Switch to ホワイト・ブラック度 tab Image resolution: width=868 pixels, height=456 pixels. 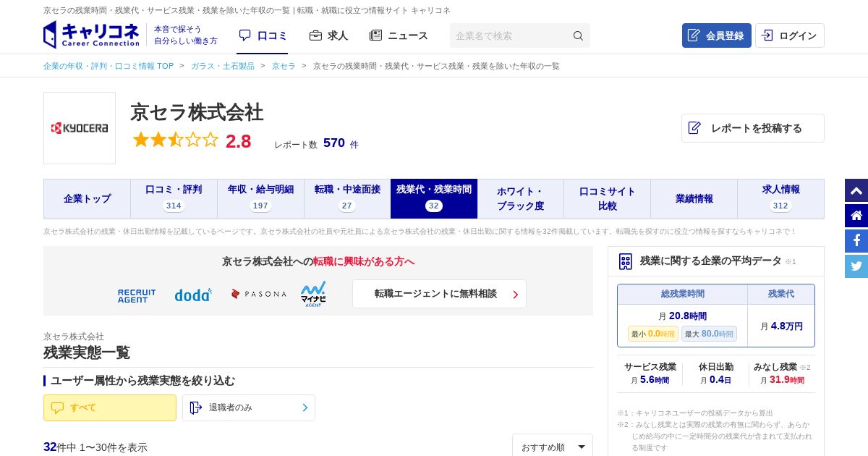click(520, 198)
